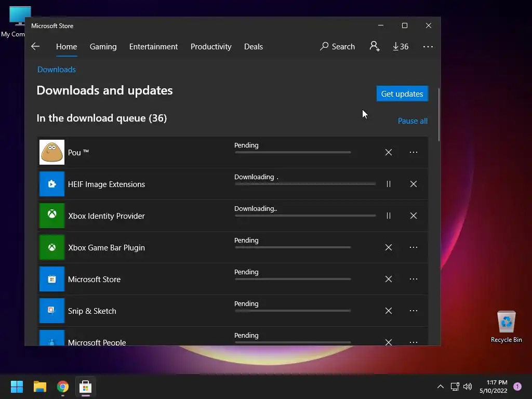Select the Recycle Bin desktop icon

click(506, 327)
